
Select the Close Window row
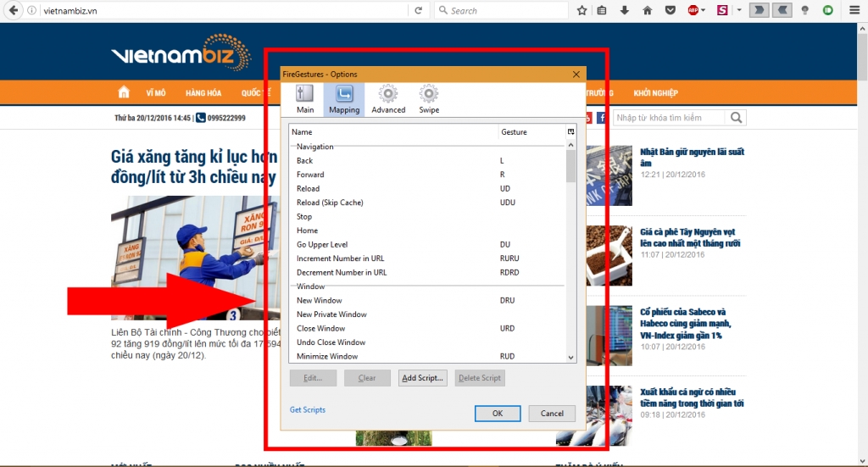[427, 328]
